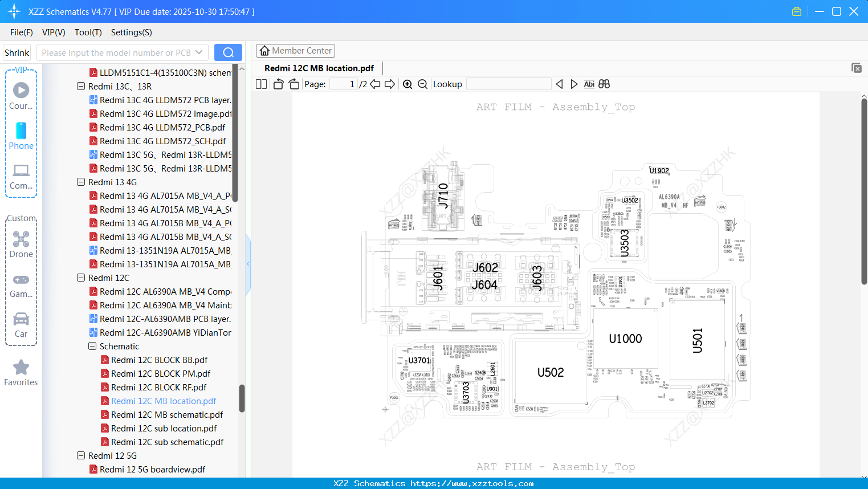This screenshot has height=489, width=868.
Task: Open Redmi 12C BLOCK PM.pdf
Action: pos(161,374)
